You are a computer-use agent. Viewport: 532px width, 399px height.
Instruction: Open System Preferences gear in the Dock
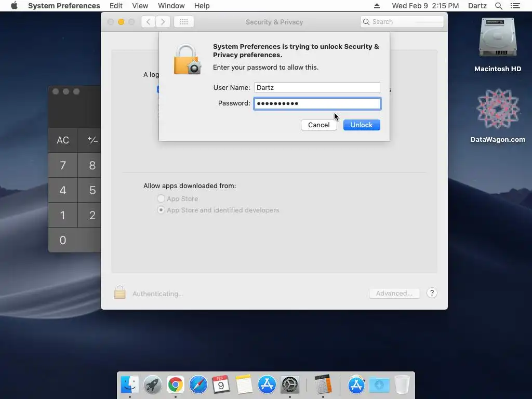pos(290,384)
